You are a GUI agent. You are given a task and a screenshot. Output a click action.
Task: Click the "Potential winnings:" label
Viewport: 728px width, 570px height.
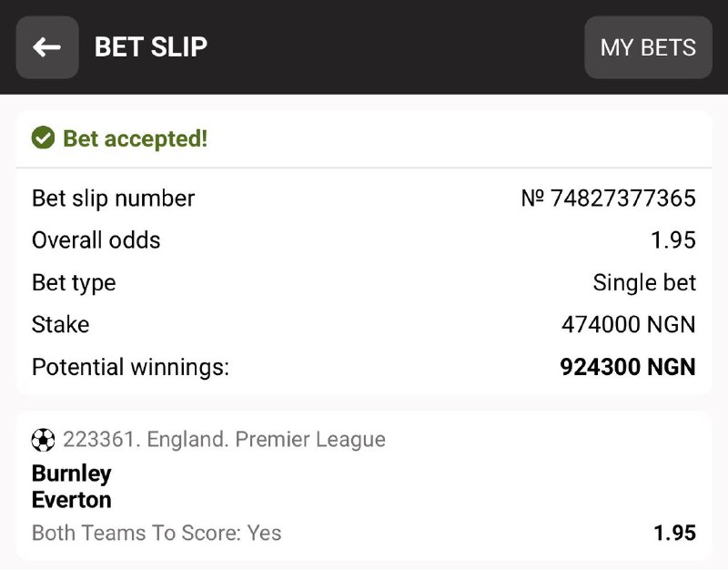click(130, 367)
